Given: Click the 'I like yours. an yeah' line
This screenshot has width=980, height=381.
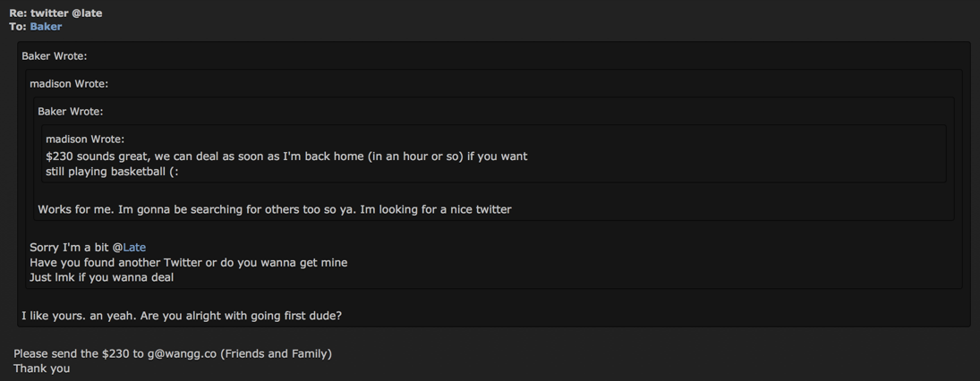Looking at the screenshot, I should click(182, 316).
